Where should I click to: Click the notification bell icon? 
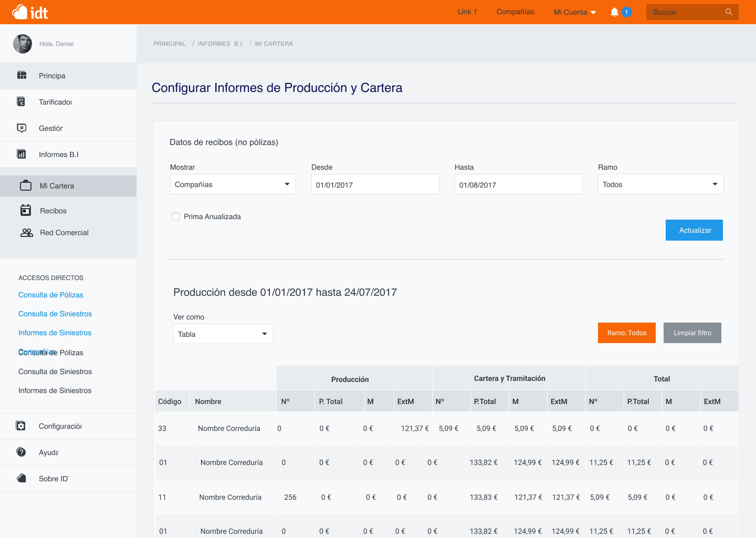click(614, 12)
